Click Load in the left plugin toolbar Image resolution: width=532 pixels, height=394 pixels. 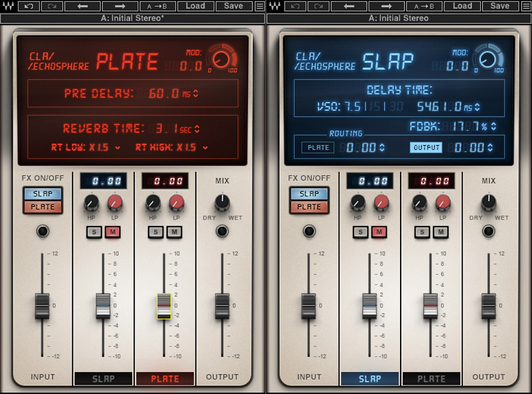click(195, 6)
